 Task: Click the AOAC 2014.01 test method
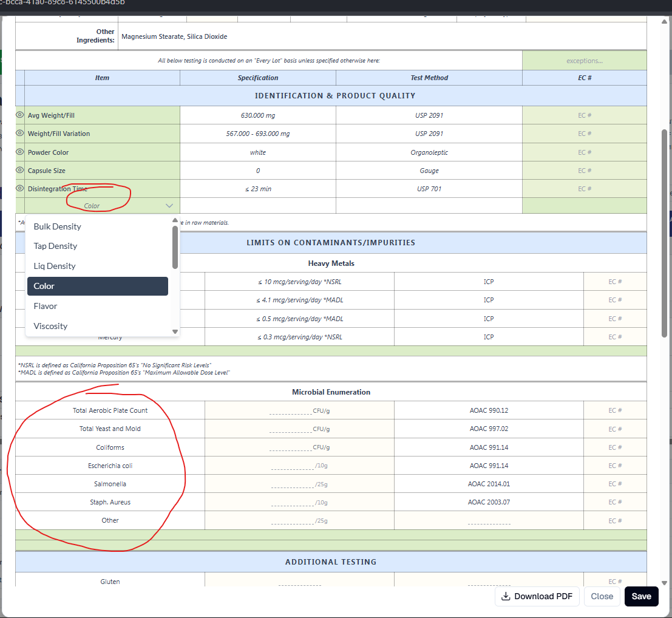[489, 484]
